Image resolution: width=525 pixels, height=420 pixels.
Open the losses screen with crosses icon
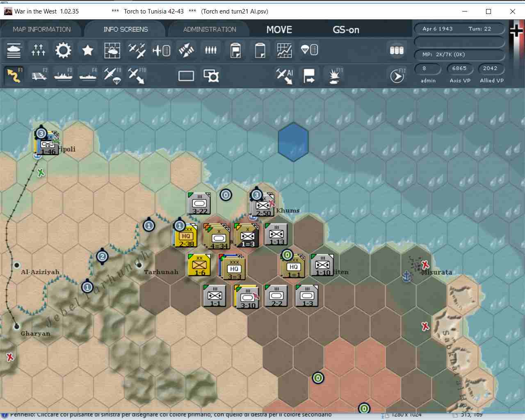[x=38, y=50]
